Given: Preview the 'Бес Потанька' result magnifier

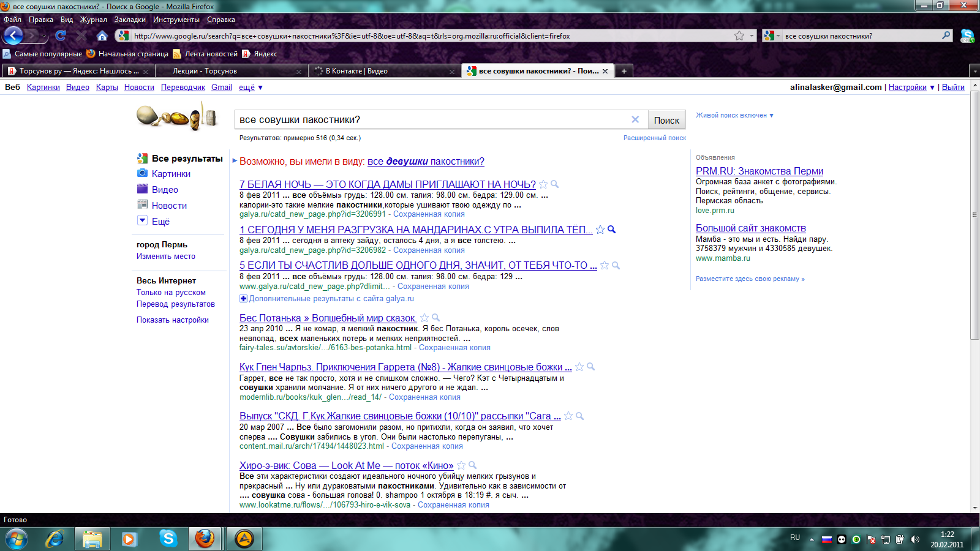Looking at the screenshot, I should point(435,318).
